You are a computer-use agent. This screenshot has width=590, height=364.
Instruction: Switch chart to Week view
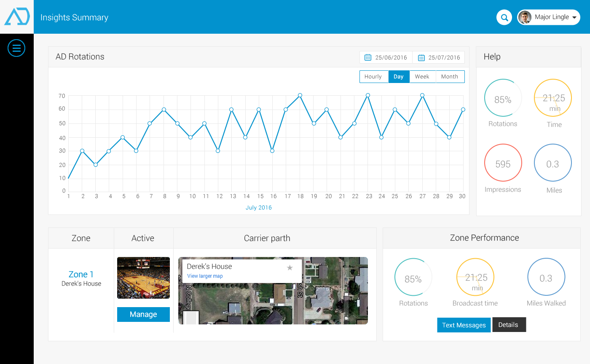coord(422,77)
